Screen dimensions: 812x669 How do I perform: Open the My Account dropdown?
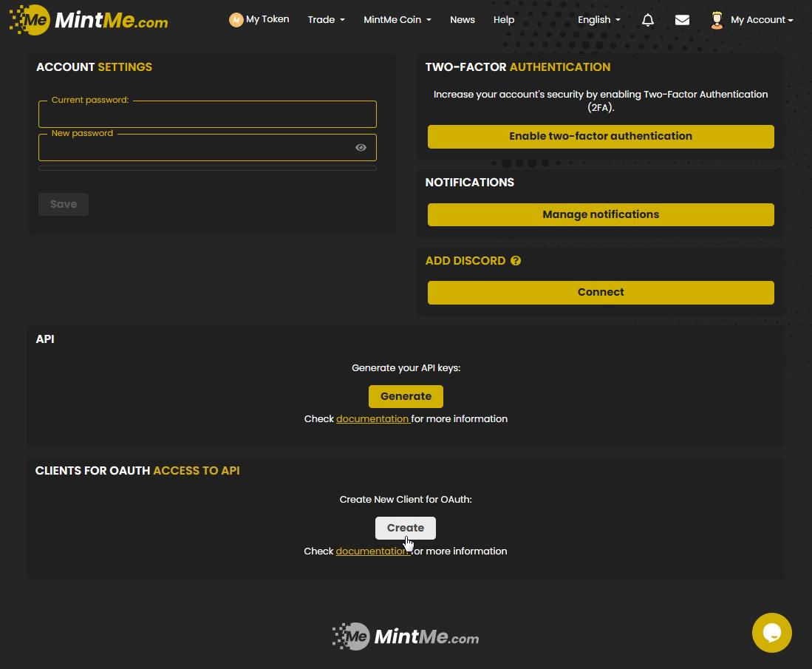[x=761, y=20]
